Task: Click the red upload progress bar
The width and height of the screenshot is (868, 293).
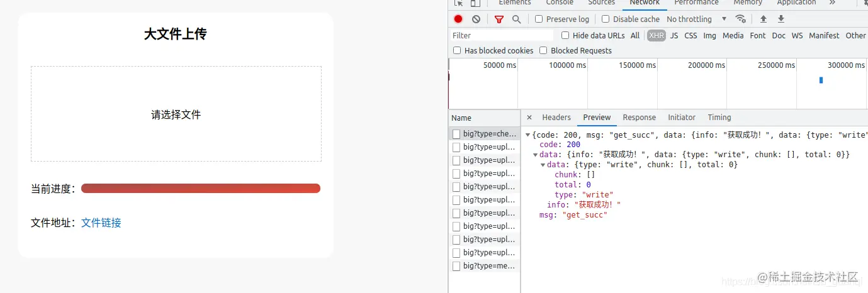Action: point(201,189)
